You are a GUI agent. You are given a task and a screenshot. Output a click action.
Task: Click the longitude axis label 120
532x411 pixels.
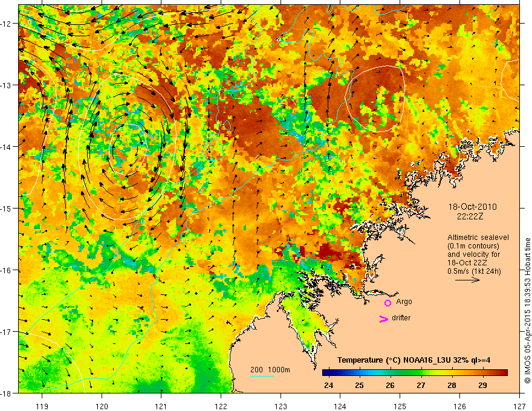[x=102, y=406]
